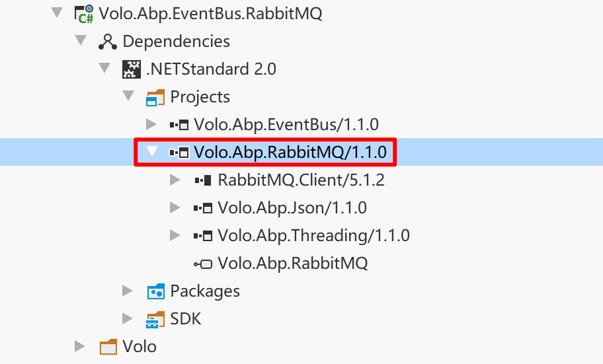Click the RabbitMQ.Client package reference icon

[x=203, y=180]
